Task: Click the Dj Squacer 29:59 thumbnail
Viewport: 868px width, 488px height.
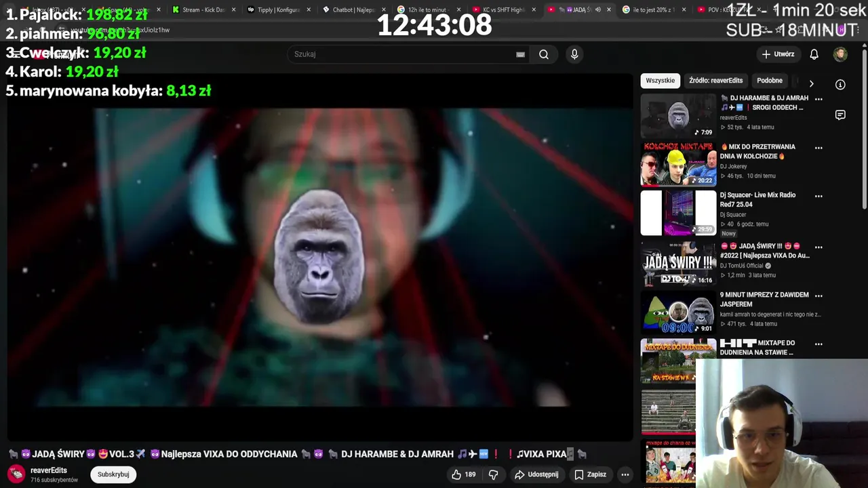Action: click(678, 213)
